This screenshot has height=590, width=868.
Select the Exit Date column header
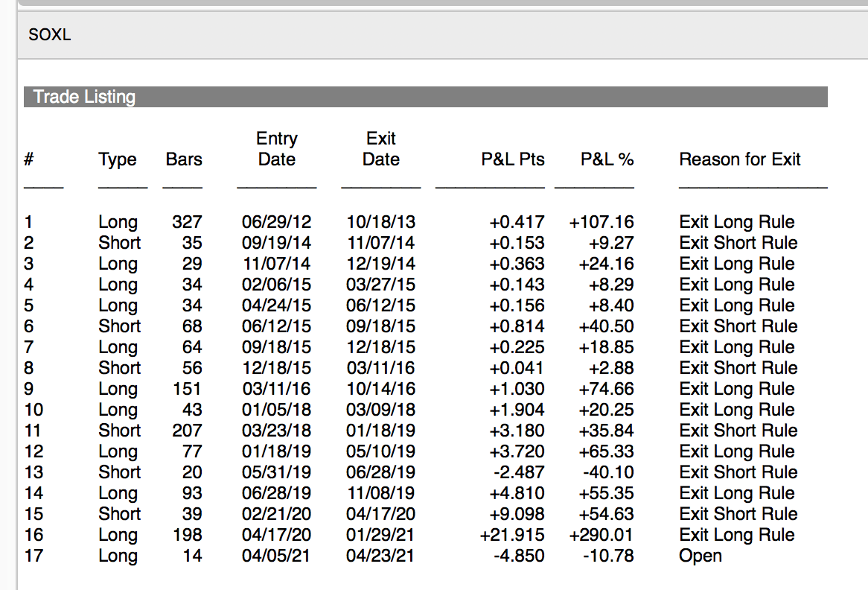point(381,149)
